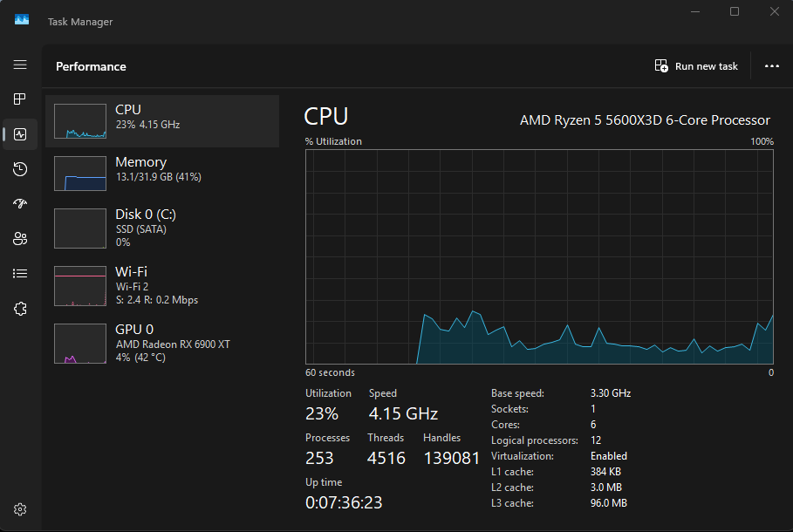Screen dimensions: 793x532
Task: Open the Users page icon
Action: click(x=20, y=239)
